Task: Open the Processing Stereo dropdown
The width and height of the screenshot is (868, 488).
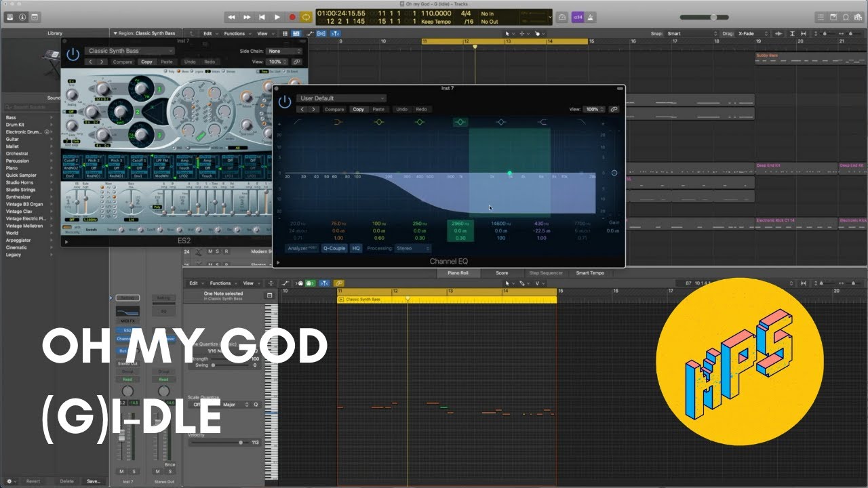Action: pos(414,248)
